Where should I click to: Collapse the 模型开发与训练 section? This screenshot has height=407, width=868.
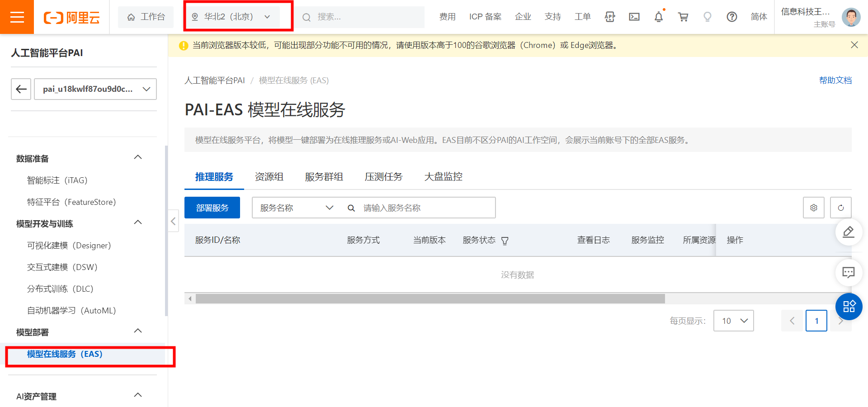click(x=138, y=222)
